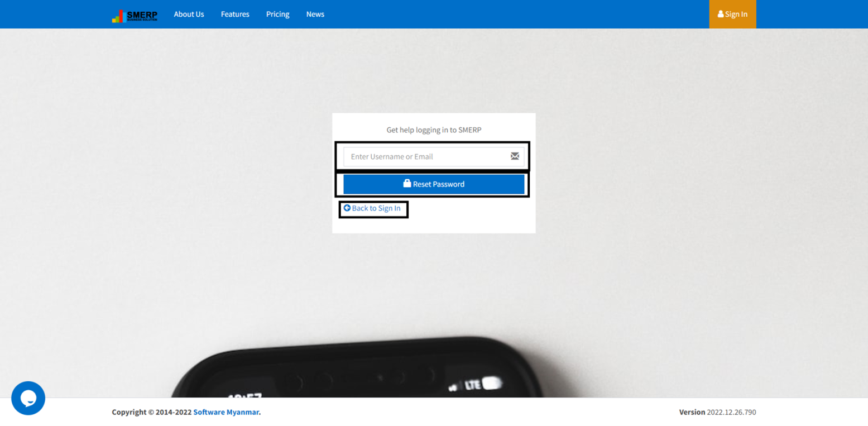Click the SMERP logo in the navbar

point(135,16)
